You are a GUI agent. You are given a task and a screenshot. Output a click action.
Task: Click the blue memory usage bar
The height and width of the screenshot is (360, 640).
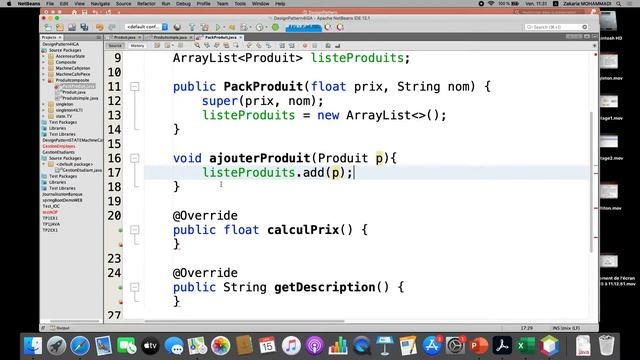pos(304,27)
